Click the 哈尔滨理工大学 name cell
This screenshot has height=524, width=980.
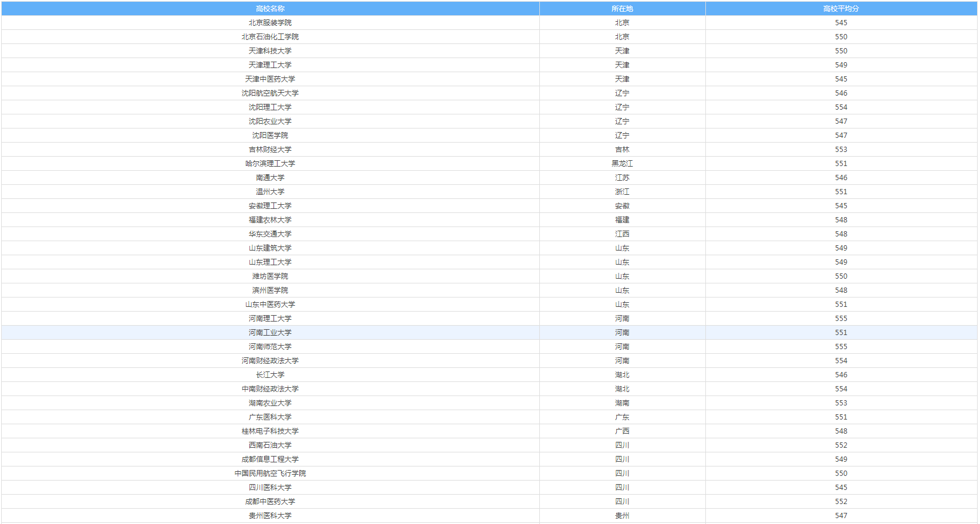[270, 164]
